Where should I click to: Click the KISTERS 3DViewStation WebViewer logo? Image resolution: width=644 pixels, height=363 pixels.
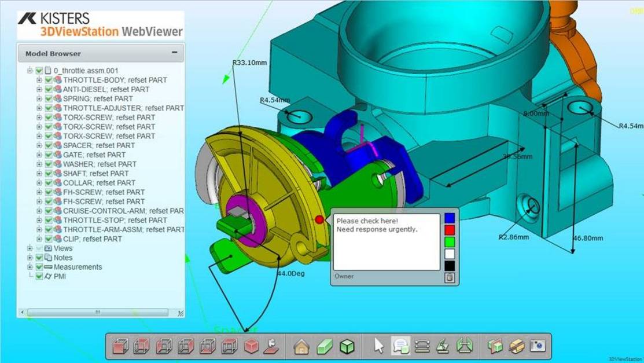(101, 25)
